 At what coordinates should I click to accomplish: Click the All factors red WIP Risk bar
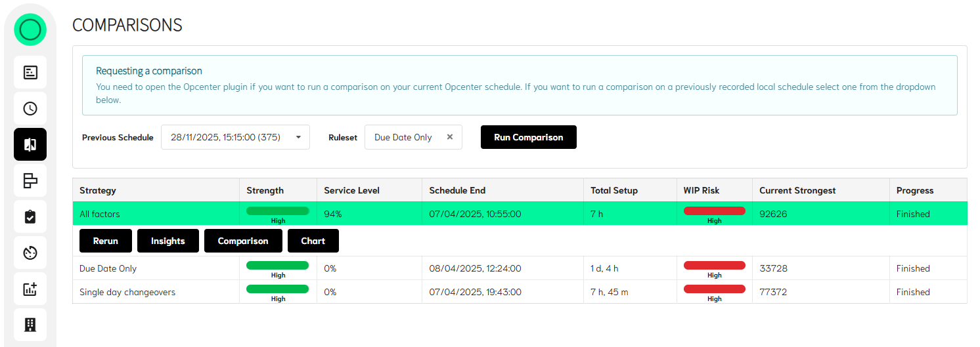tap(715, 211)
